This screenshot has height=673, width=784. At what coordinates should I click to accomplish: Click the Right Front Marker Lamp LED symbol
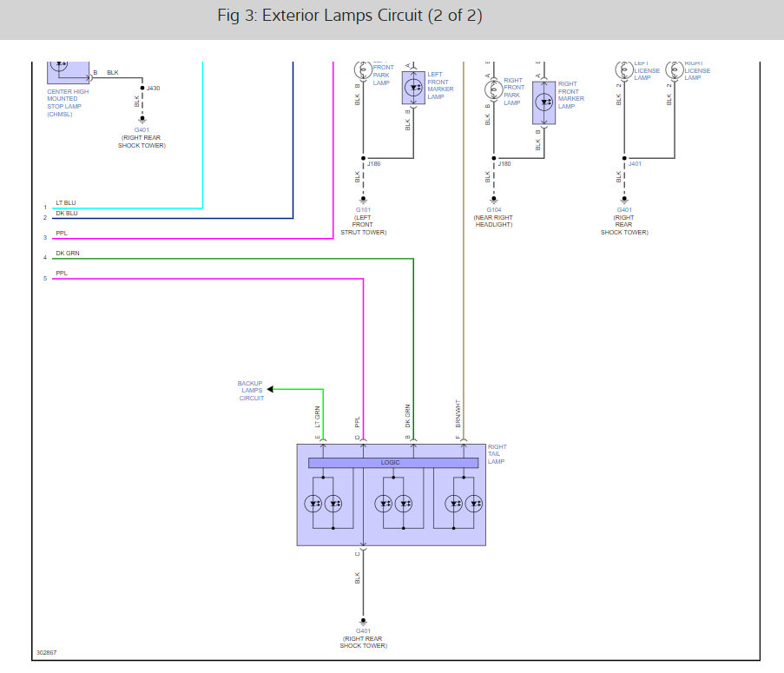[544, 102]
